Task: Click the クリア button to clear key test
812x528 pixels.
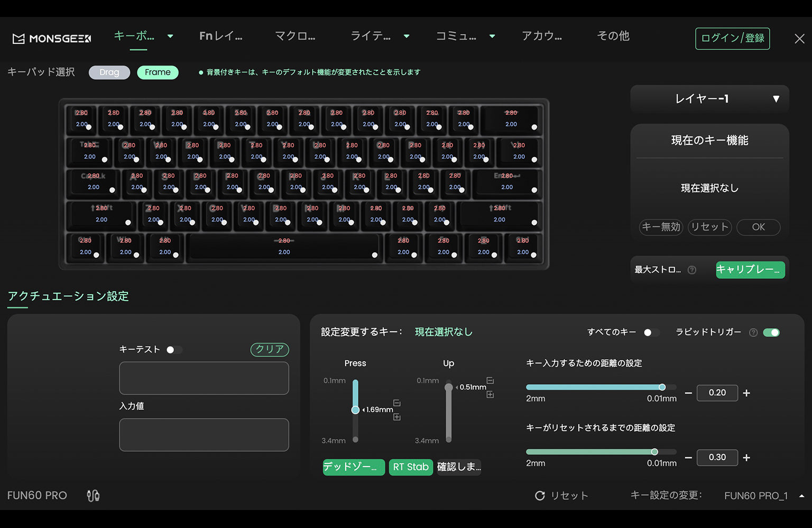Action: pyautogui.click(x=270, y=350)
